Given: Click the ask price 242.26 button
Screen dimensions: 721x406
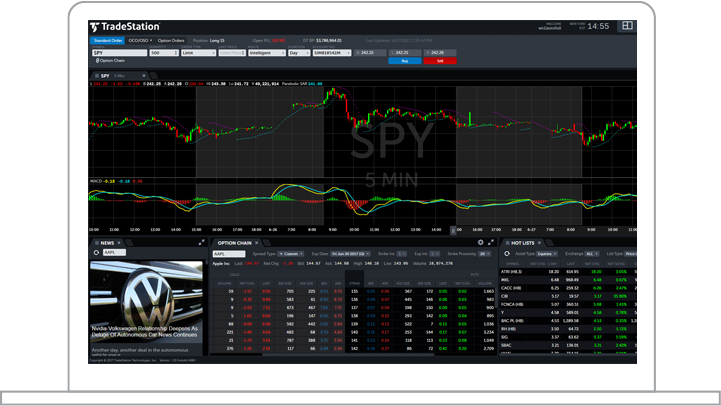Looking at the screenshot, I should click(x=440, y=53).
